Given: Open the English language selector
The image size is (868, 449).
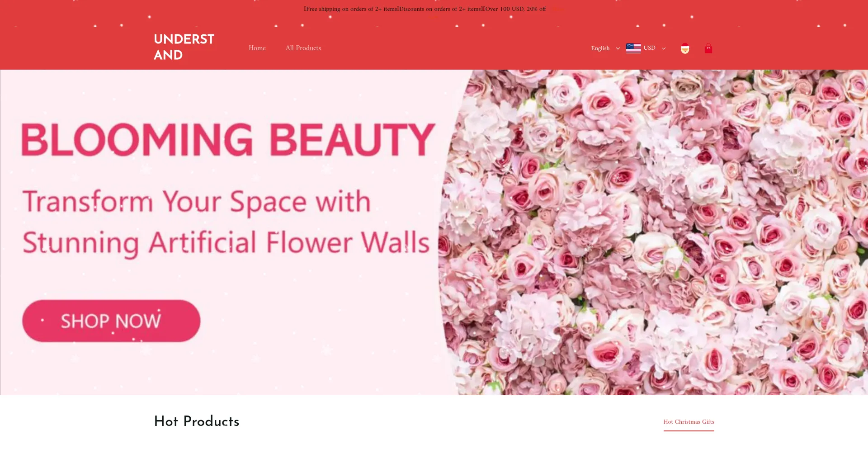Looking at the screenshot, I should coord(600,48).
